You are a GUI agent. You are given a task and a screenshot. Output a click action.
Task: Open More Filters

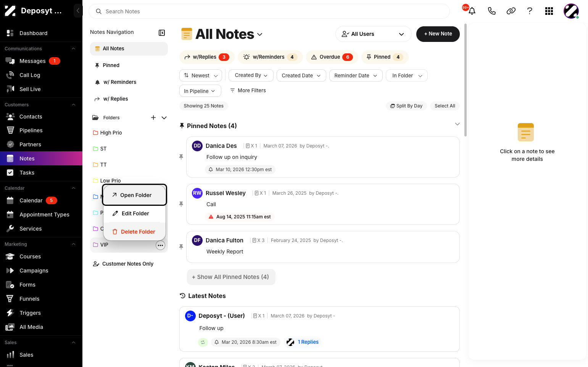248,91
